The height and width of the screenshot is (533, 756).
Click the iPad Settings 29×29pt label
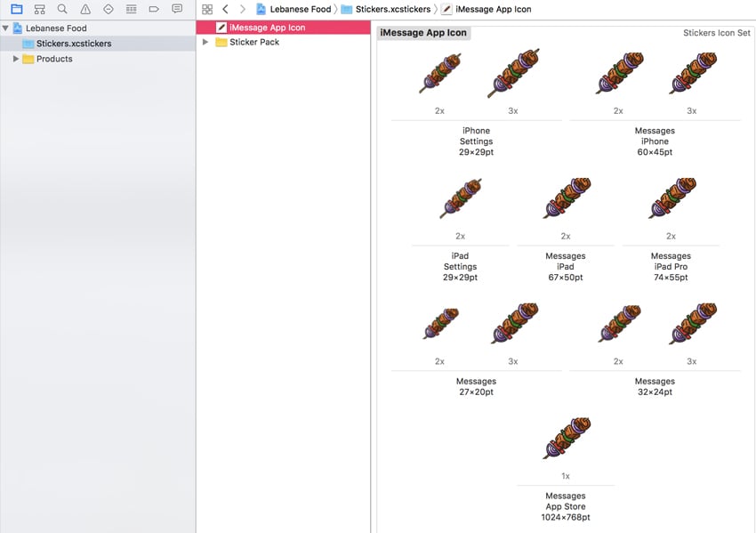click(460, 267)
